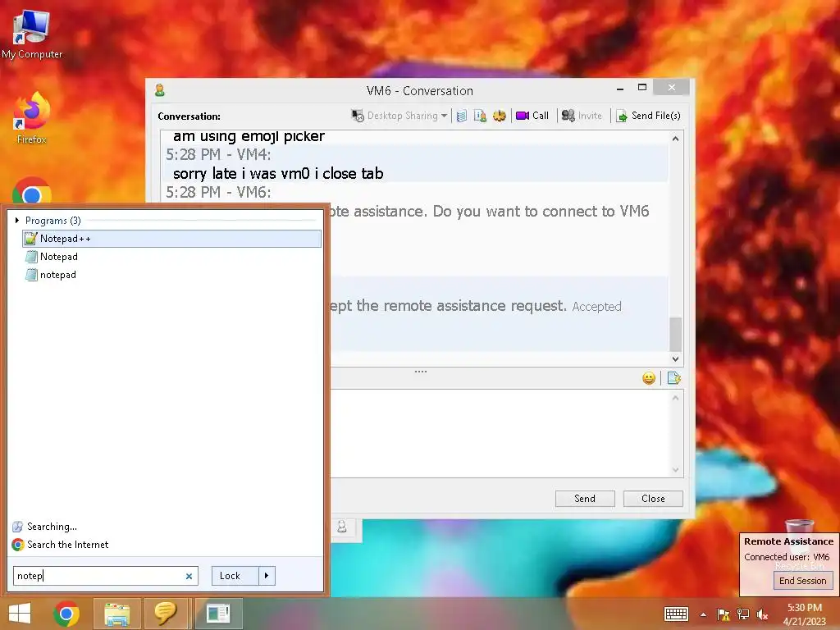Open the messenger chat taskbar icon
The width and height of the screenshot is (840, 630).
point(166,614)
